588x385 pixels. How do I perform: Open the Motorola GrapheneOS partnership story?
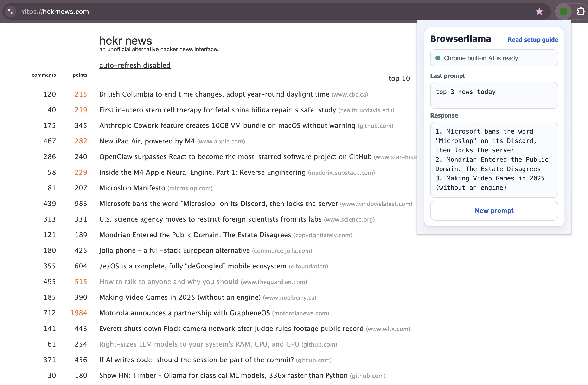[x=184, y=313]
